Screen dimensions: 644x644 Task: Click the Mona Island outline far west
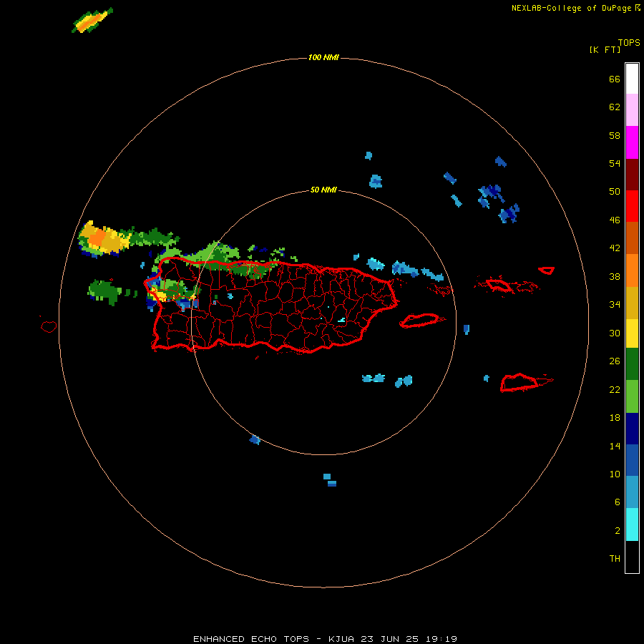(49, 326)
